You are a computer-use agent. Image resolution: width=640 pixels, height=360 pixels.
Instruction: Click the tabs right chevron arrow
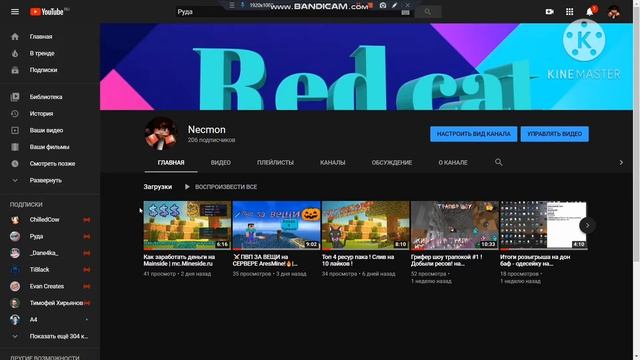[x=621, y=162]
